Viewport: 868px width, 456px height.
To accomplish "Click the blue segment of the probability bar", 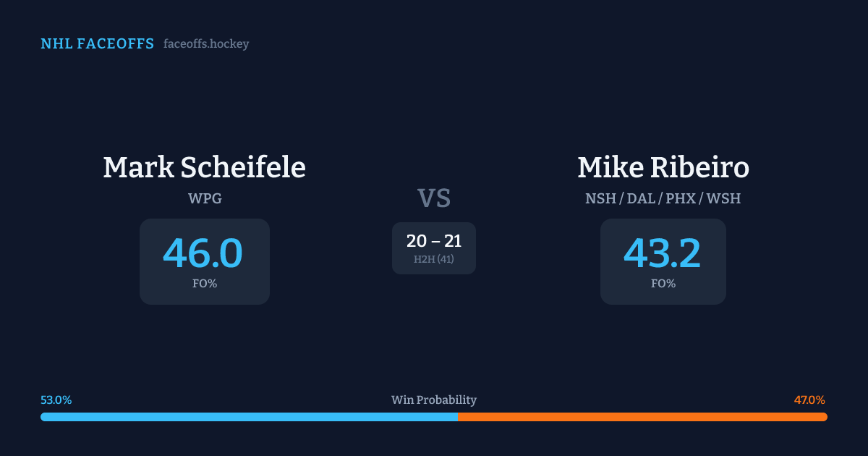I will [249, 417].
